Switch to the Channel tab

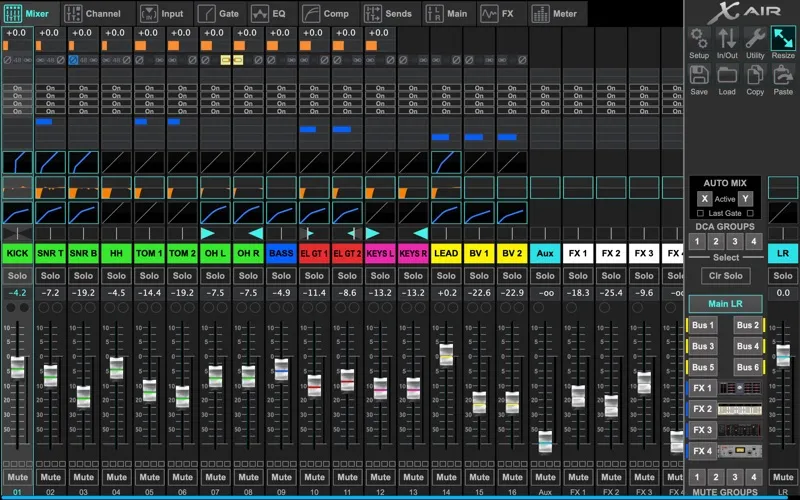click(x=93, y=14)
